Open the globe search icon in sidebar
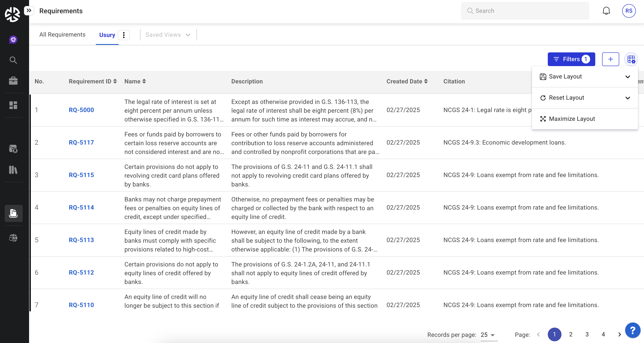Viewport: 644px width, 343px height. tap(13, 238)
